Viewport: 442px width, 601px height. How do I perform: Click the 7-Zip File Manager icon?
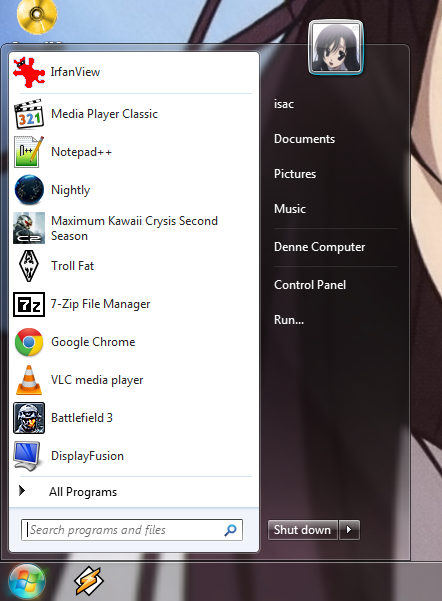29,304
